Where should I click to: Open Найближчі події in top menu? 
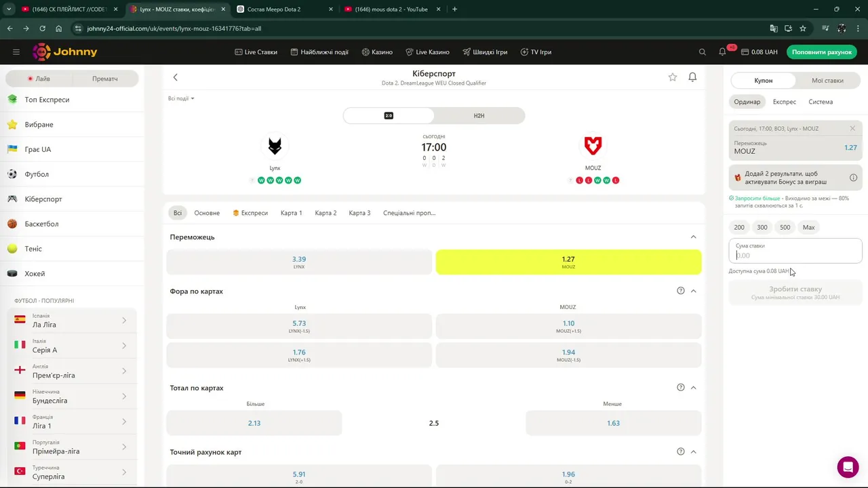pos(319,52)
